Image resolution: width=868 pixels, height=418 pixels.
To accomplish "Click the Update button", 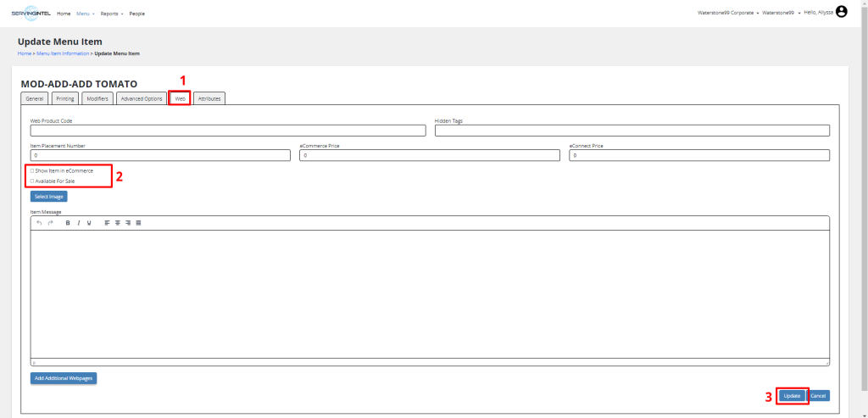I will (792, 396).
